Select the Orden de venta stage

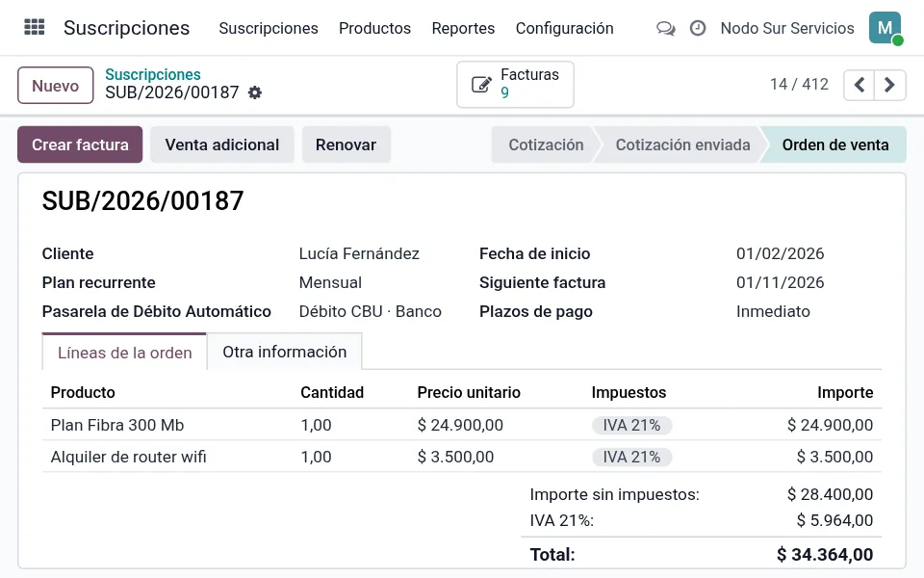835,144
